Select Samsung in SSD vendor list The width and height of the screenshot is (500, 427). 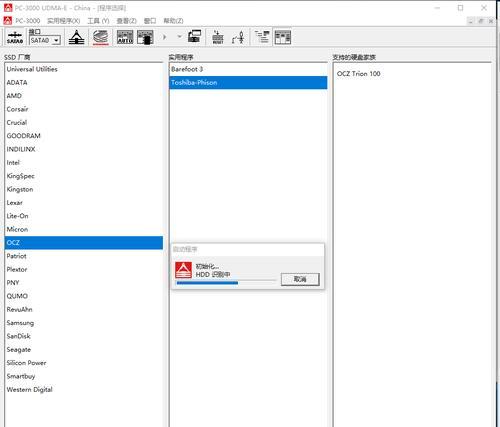click(84, 323)
